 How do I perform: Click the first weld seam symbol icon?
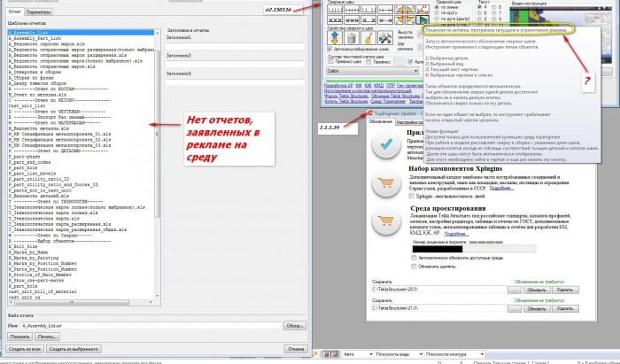tap(335, 10)
